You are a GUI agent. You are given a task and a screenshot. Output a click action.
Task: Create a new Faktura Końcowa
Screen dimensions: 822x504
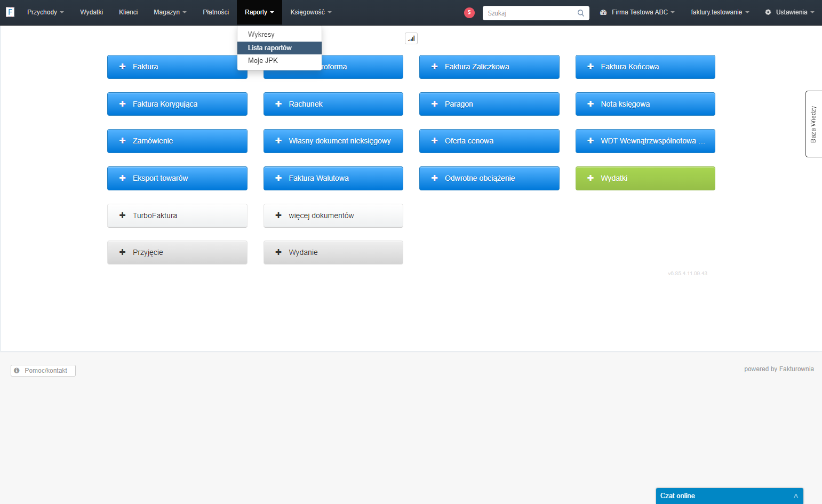(645, 67)
